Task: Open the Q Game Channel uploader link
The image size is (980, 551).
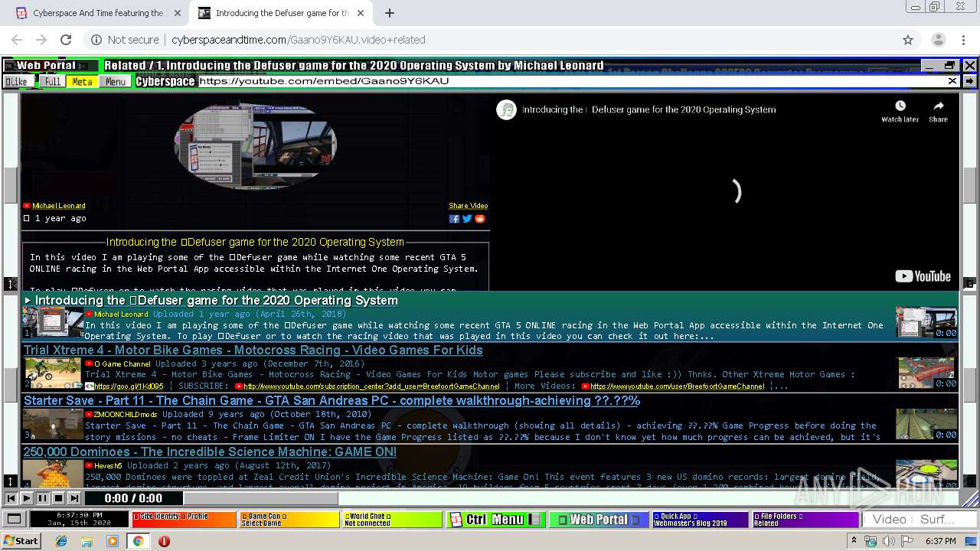Action: point(122,364)
